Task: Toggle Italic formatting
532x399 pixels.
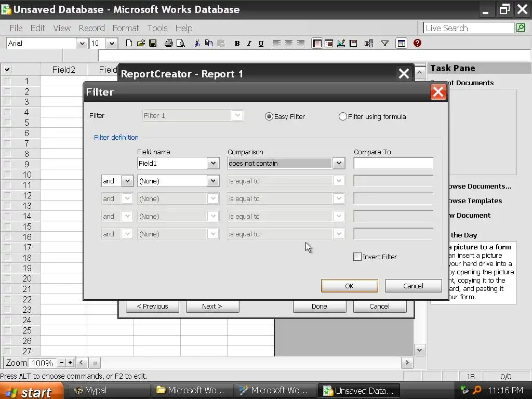Action: coord(249,44)
